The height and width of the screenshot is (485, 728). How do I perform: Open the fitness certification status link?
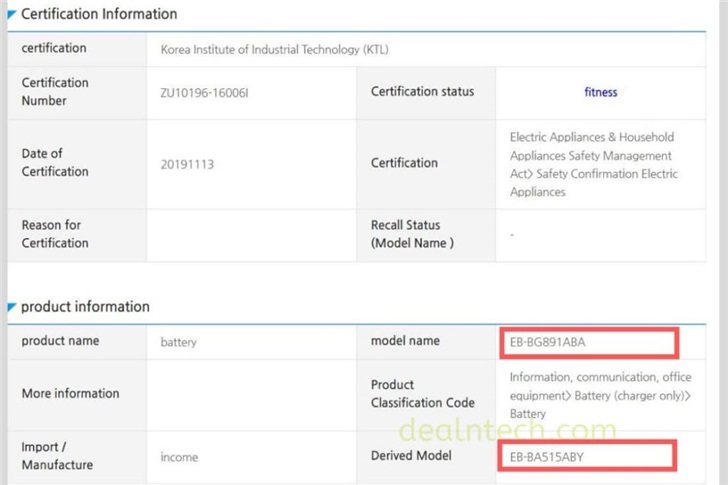(x=600, y=92)
